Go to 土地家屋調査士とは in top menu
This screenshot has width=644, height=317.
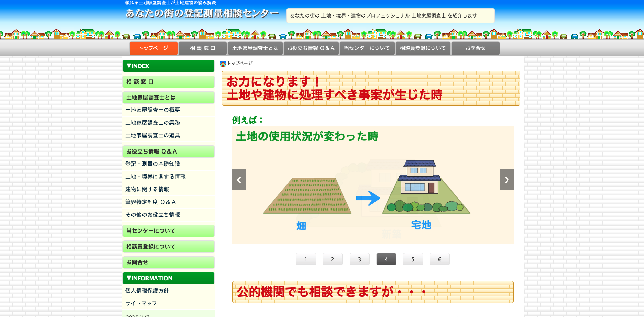click(255, 48)
